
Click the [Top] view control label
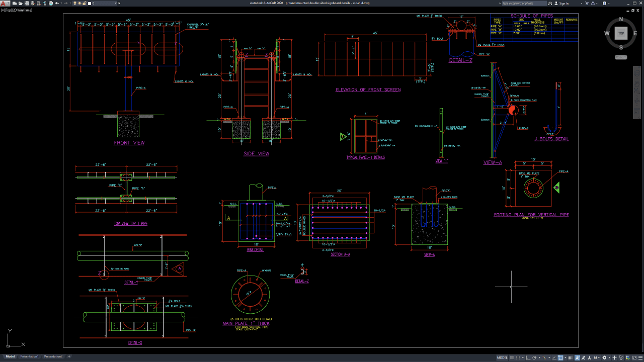point(8,10)
